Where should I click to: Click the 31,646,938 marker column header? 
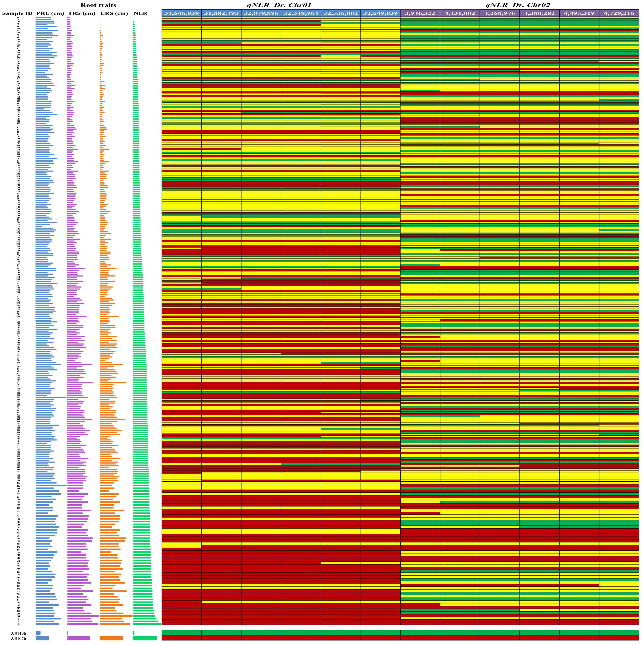coord(181,13)
